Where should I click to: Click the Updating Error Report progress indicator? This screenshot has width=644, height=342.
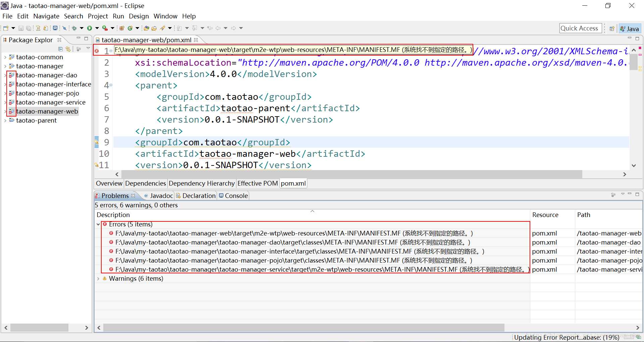point(567,337)
